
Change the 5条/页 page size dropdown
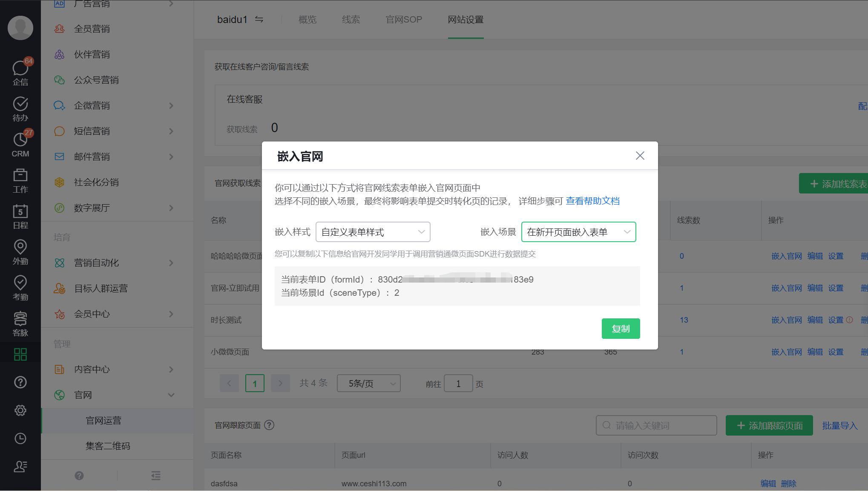point(368,383)
